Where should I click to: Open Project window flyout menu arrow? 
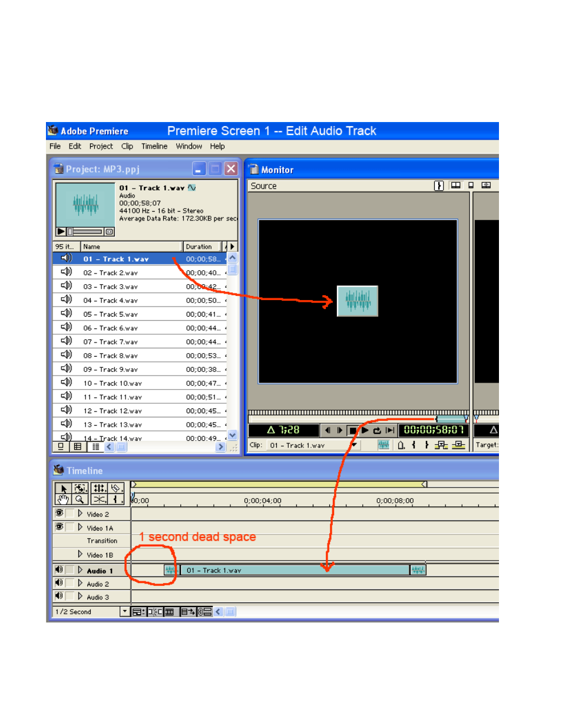click(x=232, y=246)
